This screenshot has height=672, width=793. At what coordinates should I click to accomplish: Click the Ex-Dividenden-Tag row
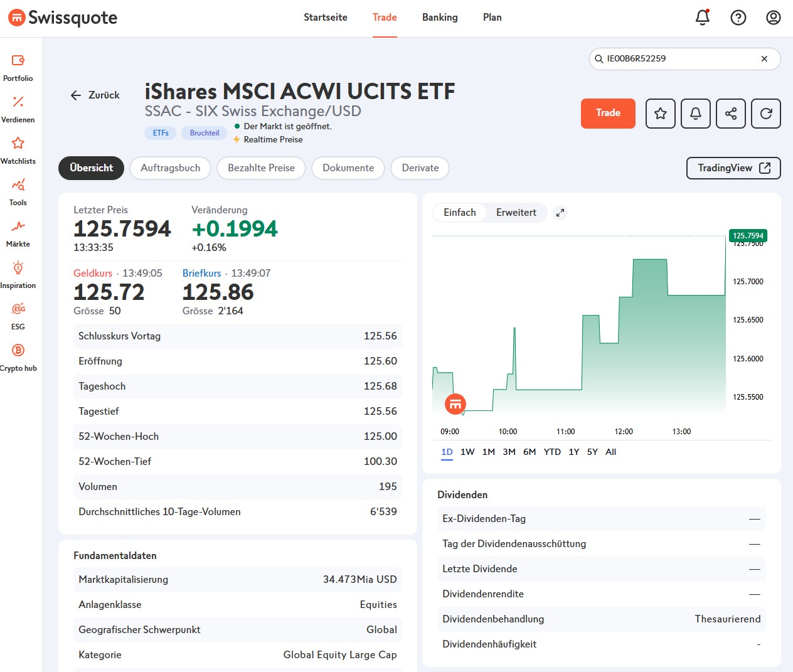pyautogui.click(x=602, y=519)
